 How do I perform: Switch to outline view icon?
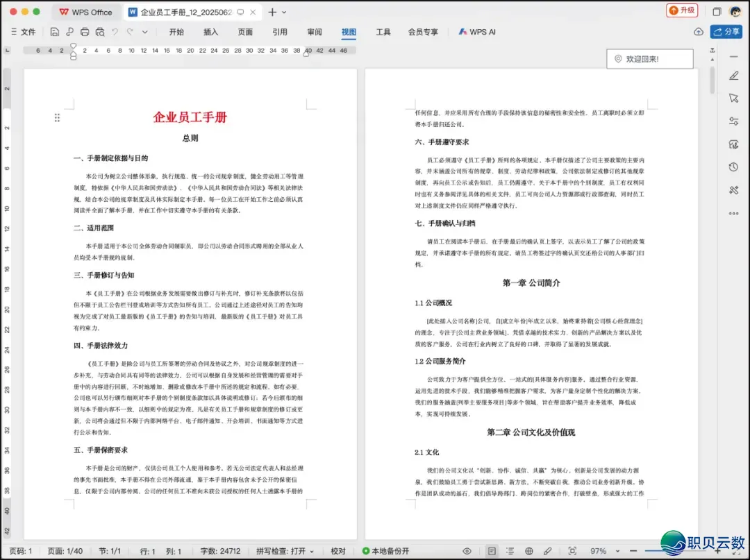[510, 551]
